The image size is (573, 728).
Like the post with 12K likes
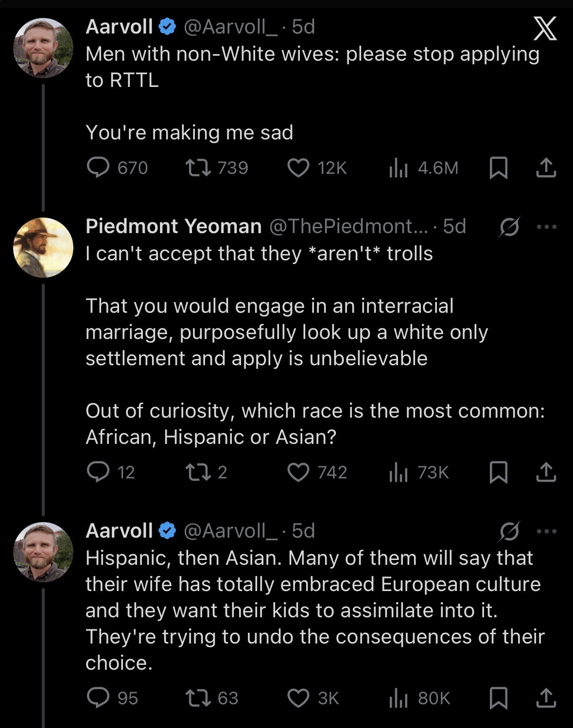298,168
